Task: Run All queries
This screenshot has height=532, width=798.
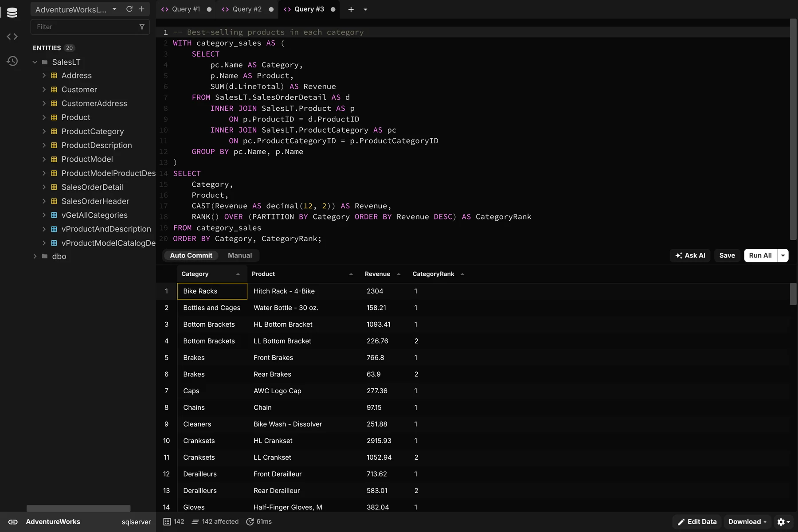Action: pos(760,255)
